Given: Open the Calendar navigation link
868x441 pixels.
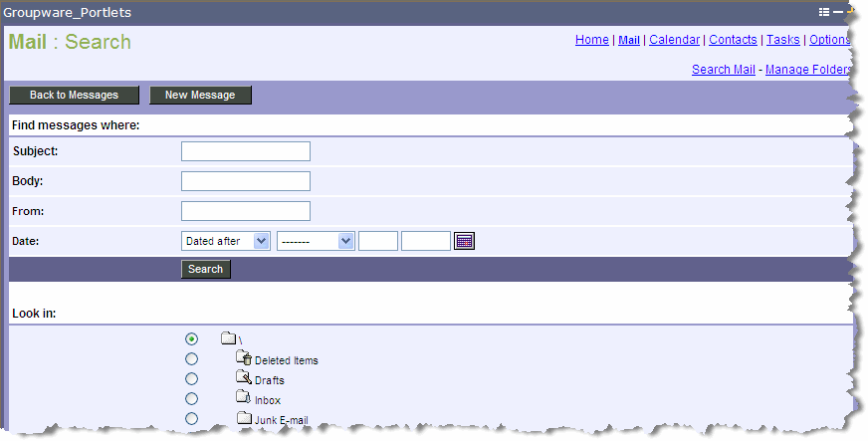Looking at the screenshot, I should click(x=674, y=40).
